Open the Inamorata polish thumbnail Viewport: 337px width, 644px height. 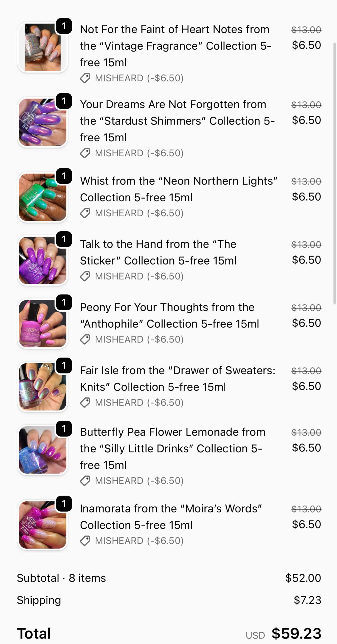pyautogui.click(x=42, y=525)
